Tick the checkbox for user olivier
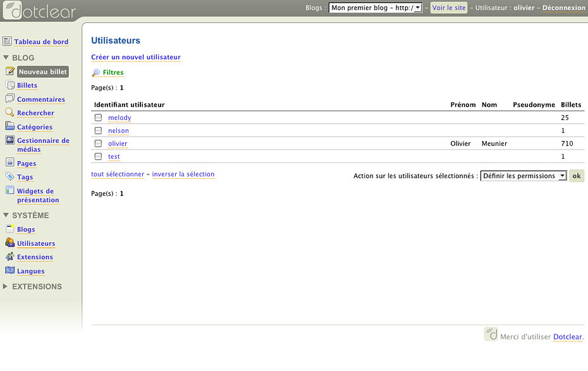Viewport: 588px width, 371px height. pos(98,143)
